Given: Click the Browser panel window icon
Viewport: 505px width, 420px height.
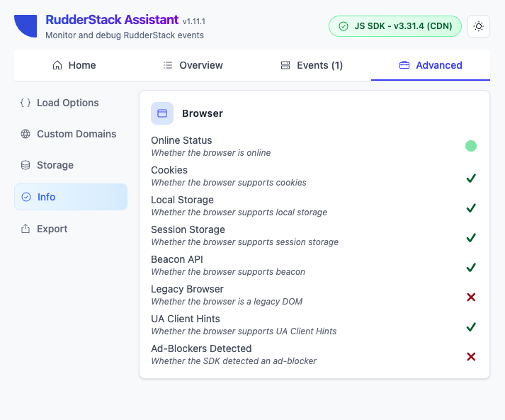Looking at the screenshot, I should (x=162, y=113).
